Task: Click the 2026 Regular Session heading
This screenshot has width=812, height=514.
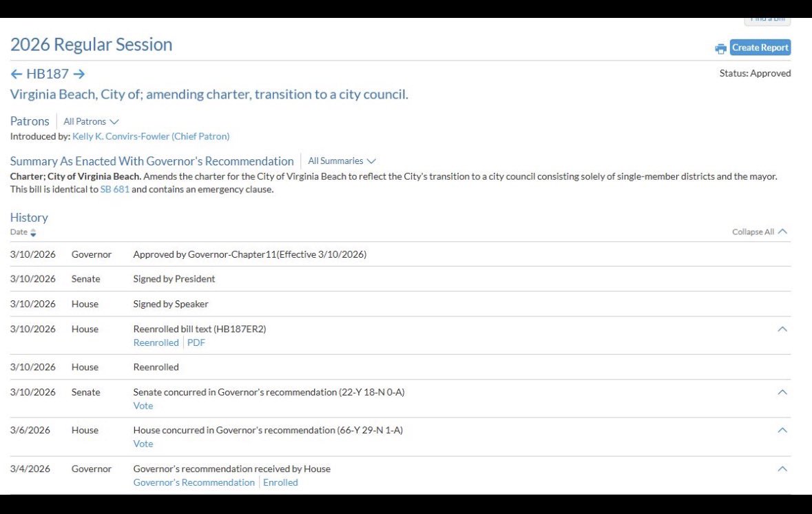Action: click(x=91, y=45)
